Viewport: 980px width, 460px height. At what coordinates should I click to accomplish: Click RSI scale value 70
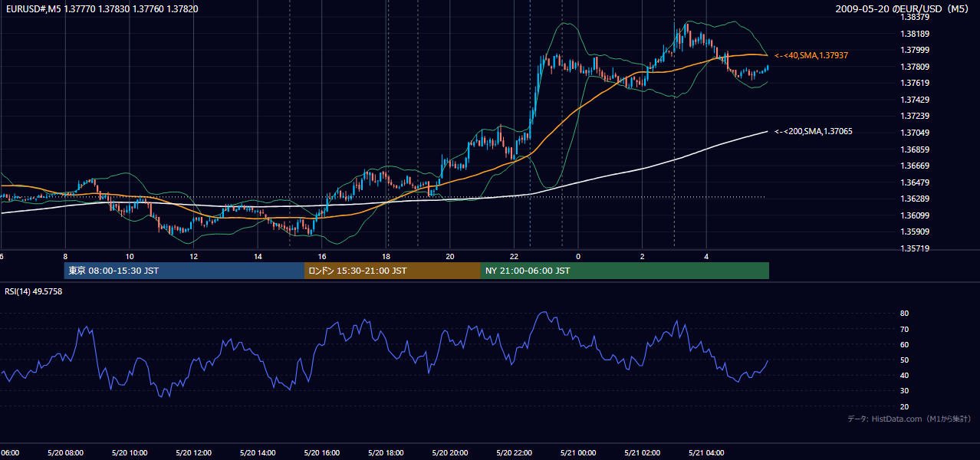click(x=905, y=329)
